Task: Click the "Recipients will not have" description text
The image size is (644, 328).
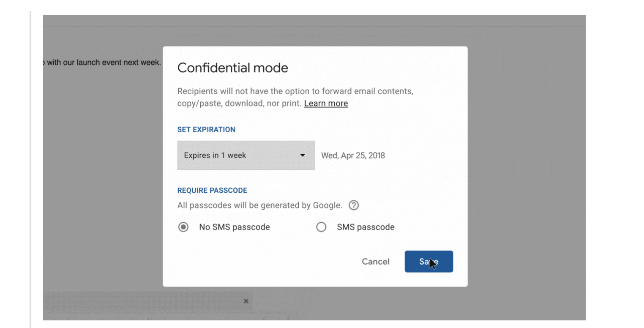Action: (295, 97)
